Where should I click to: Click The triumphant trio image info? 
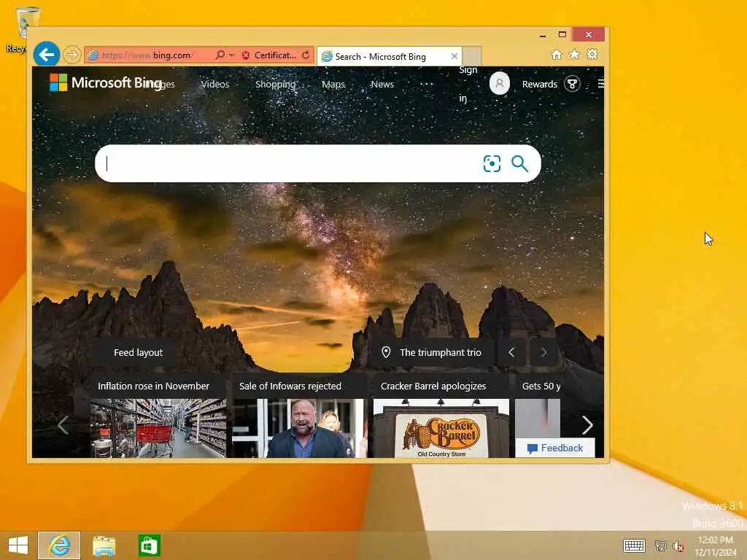pyautogui.click(x=440, y=352)
